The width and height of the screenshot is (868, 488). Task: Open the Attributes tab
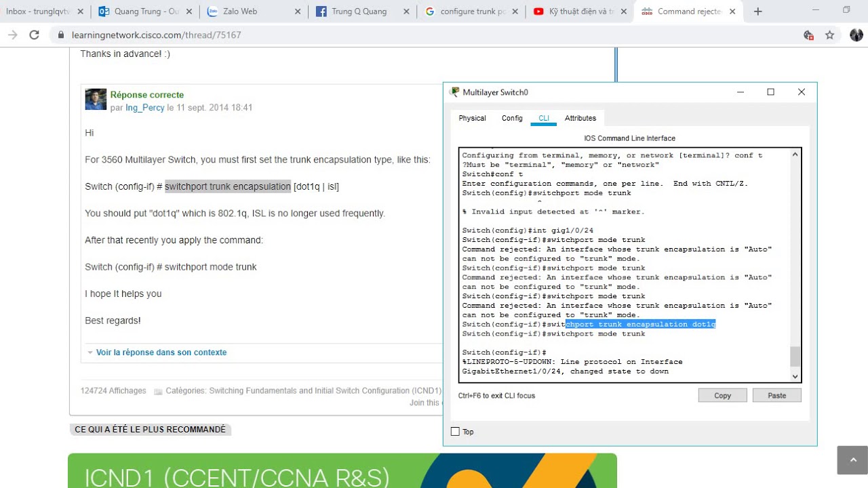[x=580, y=118]
